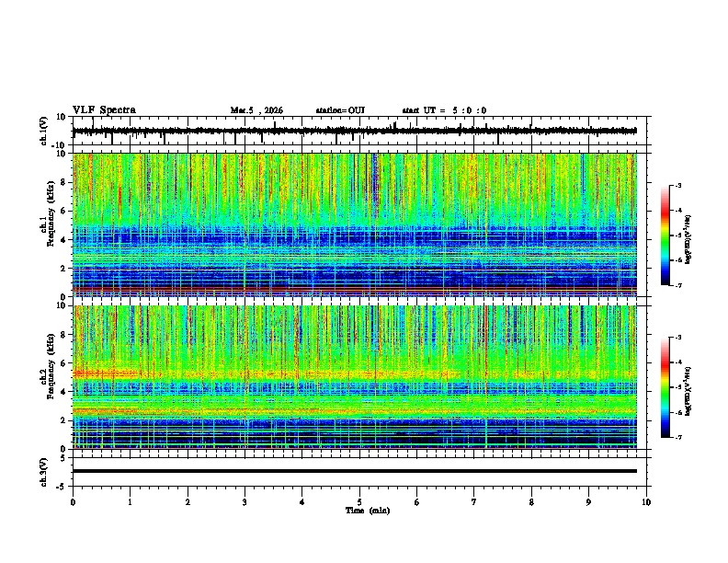
Task: Click the ch.1 voltage waveform trace
Action: point(354,131)
